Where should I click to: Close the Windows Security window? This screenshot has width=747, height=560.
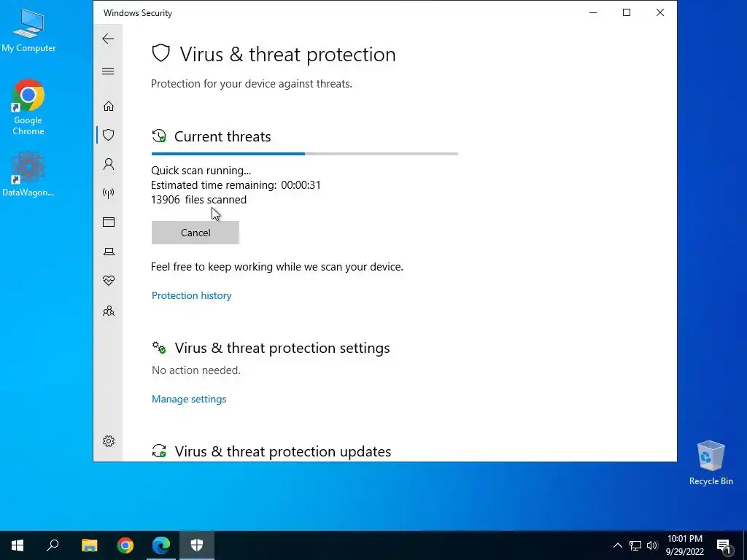click(x=659, y=13)
